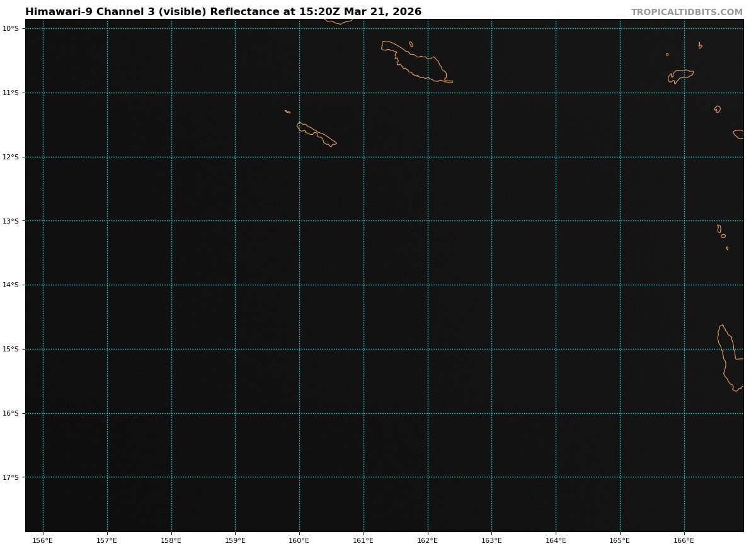The width and height of the screenshot is (756, 546).
Task: Click the 13°S latitude label
Action: tap(11, 221)
